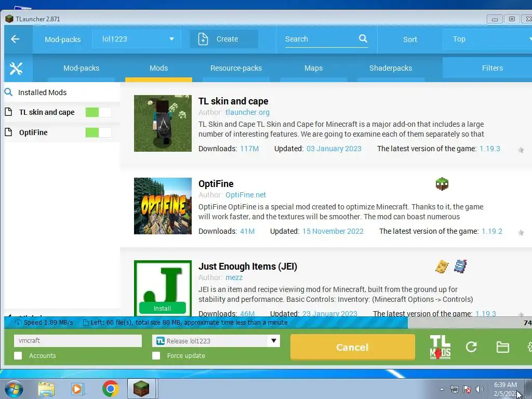This screenshot has height=399, width=532.
Task: Open OptiFine mod thumbnail image
Action: [x=163, y=206]
